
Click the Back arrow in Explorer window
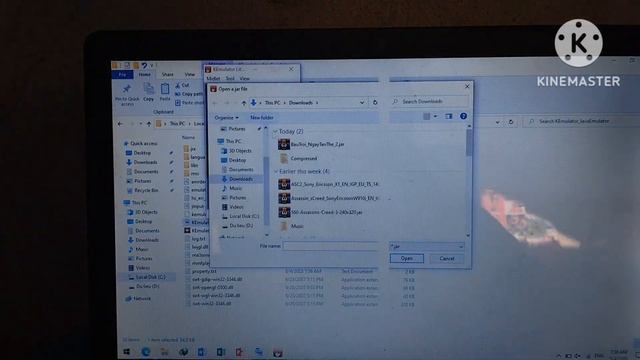click(120, 124)
